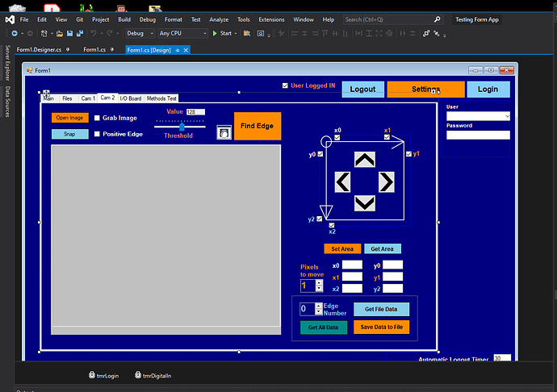557x392 pixels.
Task: Open the Debug configuration dropdown
Action: pyautogui.click(x=140, y=33)
